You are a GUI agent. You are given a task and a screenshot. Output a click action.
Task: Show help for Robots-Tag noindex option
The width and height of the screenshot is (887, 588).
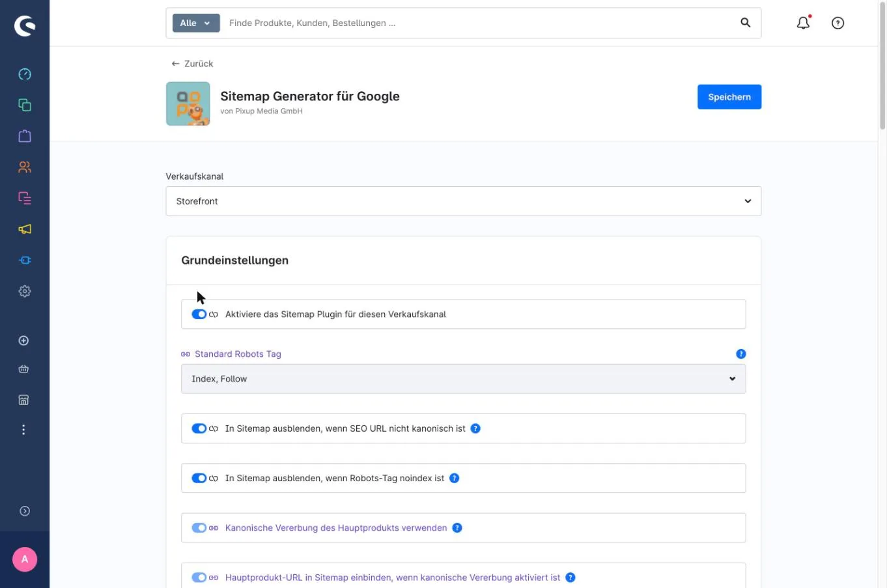click(x=455, y=478)
